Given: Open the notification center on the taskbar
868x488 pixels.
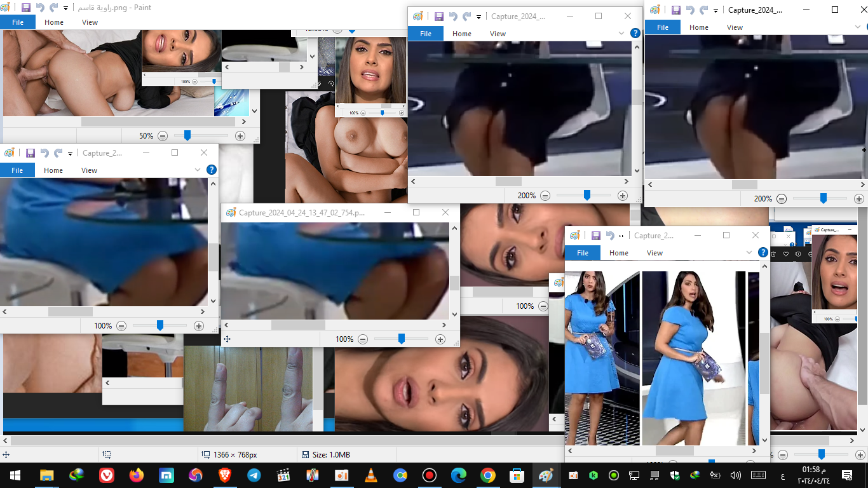Looking at the screenshot, I should click(846, 475).
